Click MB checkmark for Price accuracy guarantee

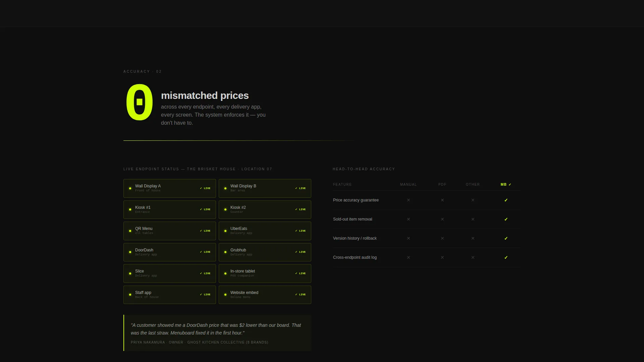506,200
